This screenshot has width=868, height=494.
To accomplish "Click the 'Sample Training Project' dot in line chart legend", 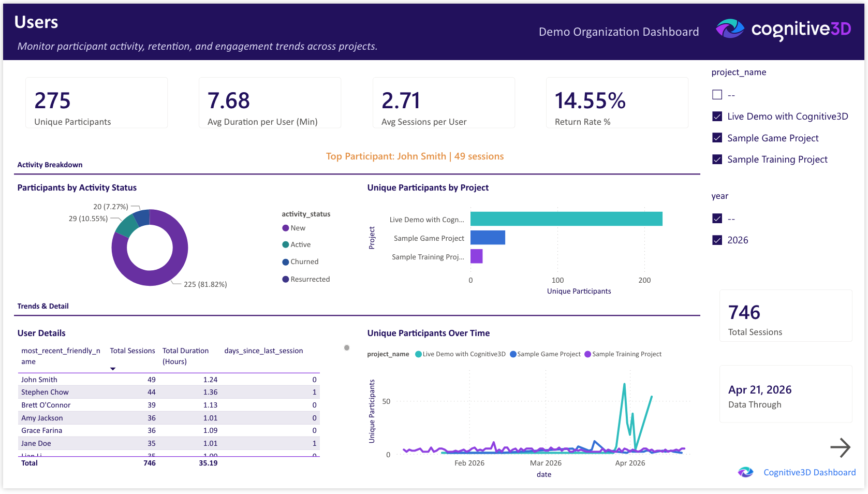I will pyautogui.click(x=587, y=354).
